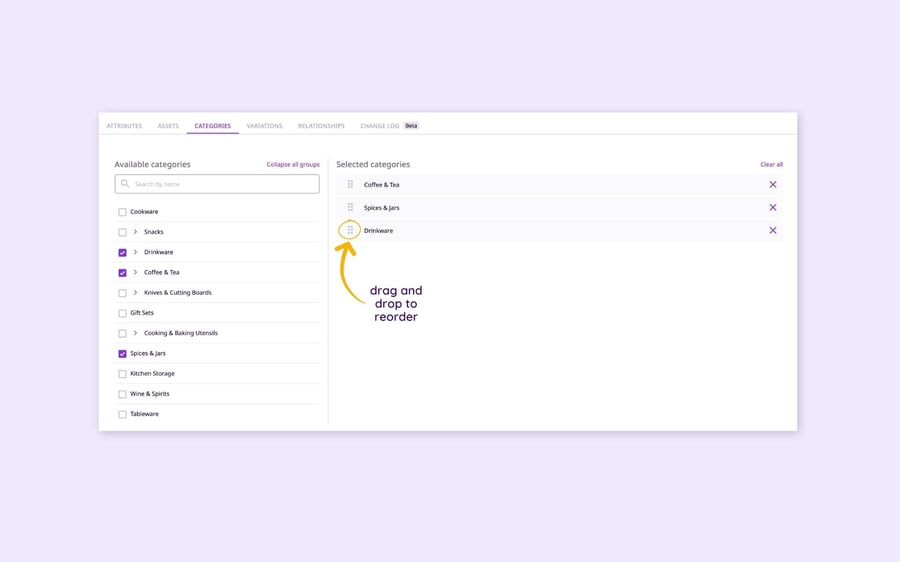The height and width of the screenshot is (562, 900).
Task: Switch to the Assets tab
Action: pos(168,126)
